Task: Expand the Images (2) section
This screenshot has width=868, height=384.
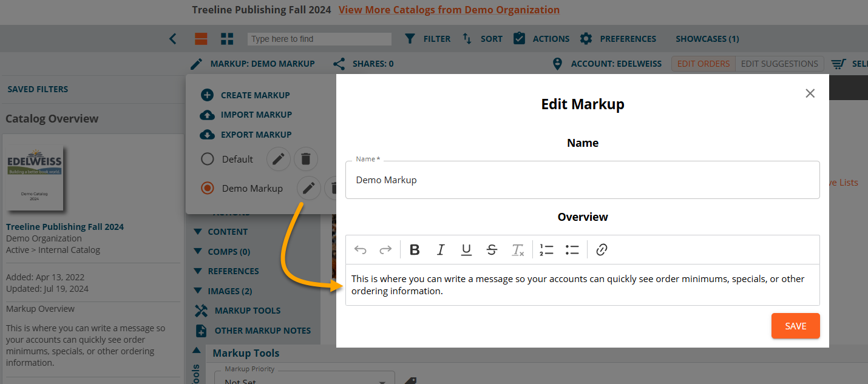Action: point(222,291)
